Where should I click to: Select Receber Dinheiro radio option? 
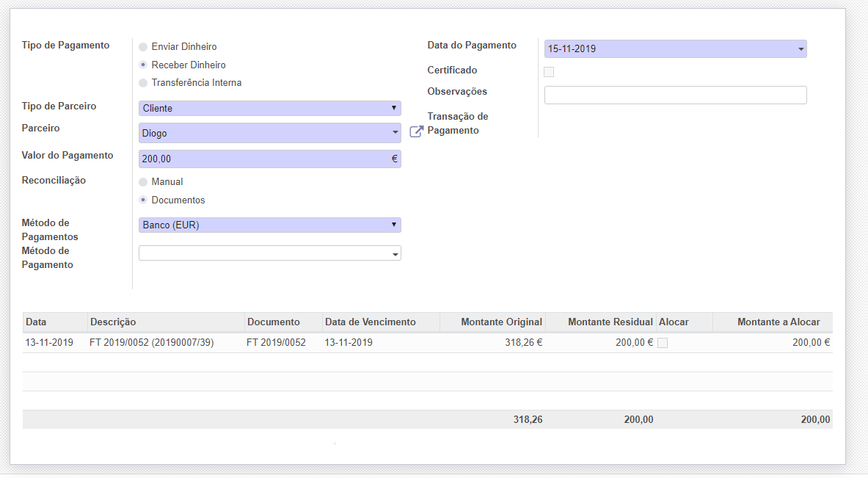[143, 65]
